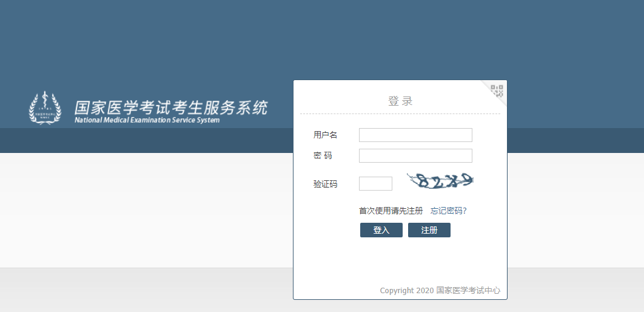Click the Copyright 2020 国家医学考试中心 footer text
This screenshot has width=644, height=312.
[x=440, y=291]
